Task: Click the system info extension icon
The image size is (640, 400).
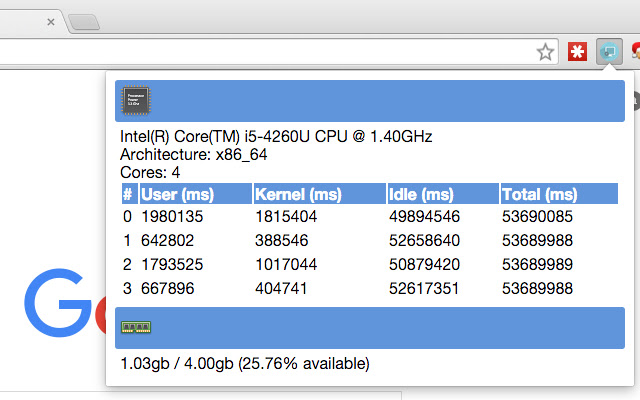Action: [609, 51]
